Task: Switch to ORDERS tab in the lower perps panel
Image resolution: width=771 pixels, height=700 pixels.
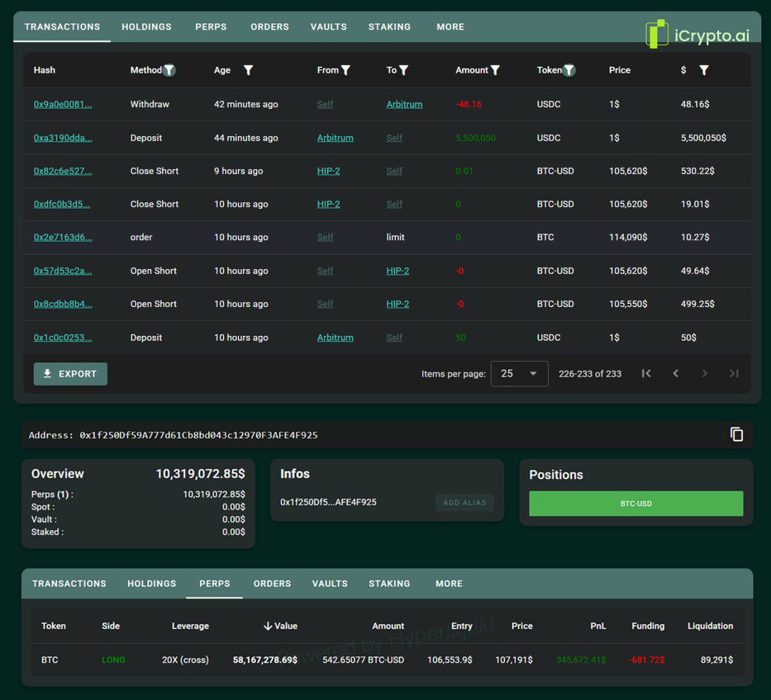Action: click(272, 584)
